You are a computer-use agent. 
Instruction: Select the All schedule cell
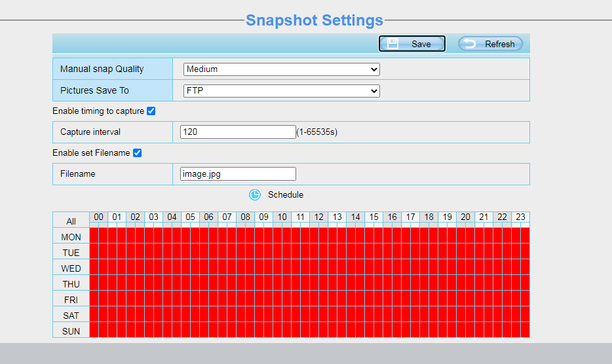(71, 221)
